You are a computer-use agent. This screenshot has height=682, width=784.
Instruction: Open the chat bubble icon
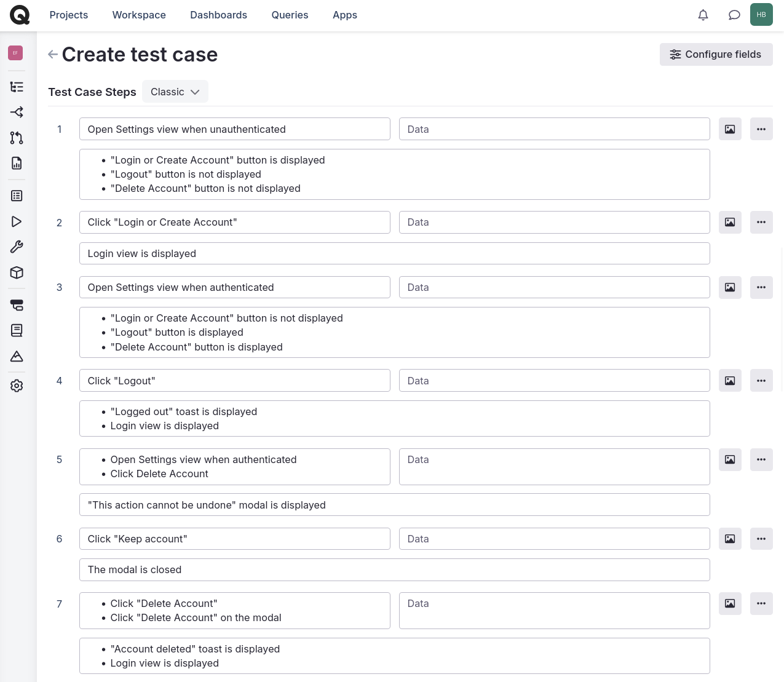point(734,15)
